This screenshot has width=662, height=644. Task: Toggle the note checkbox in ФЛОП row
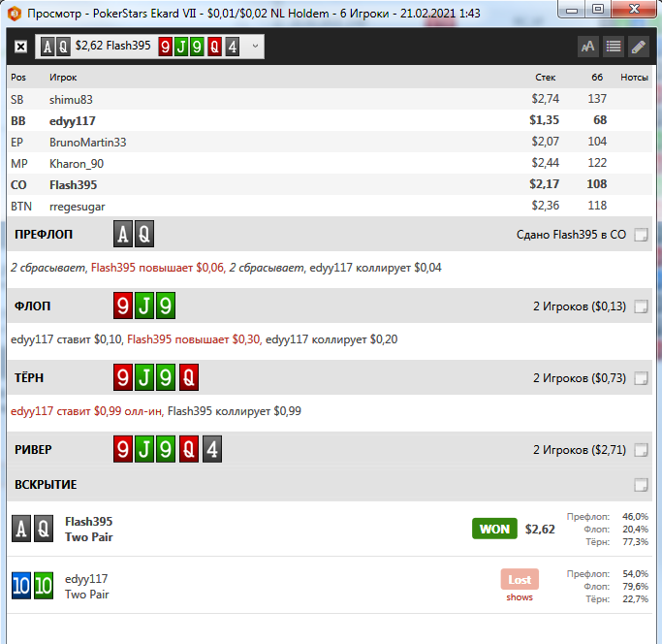point(641,306)
